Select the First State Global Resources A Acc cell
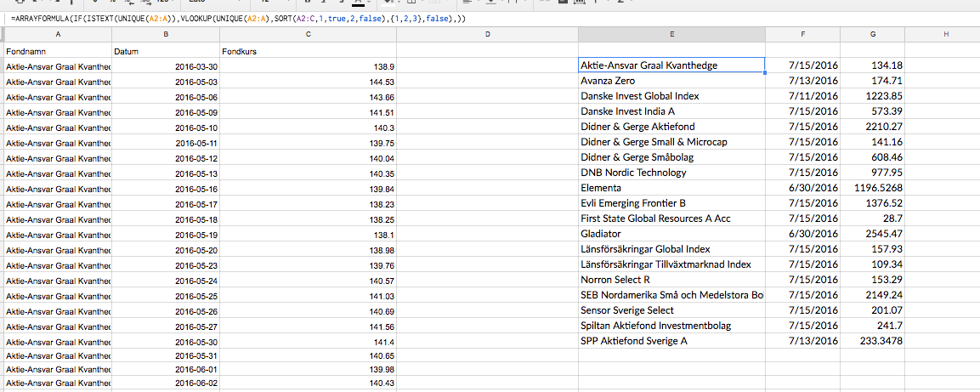980x392 pixels. tap(671, 219)
